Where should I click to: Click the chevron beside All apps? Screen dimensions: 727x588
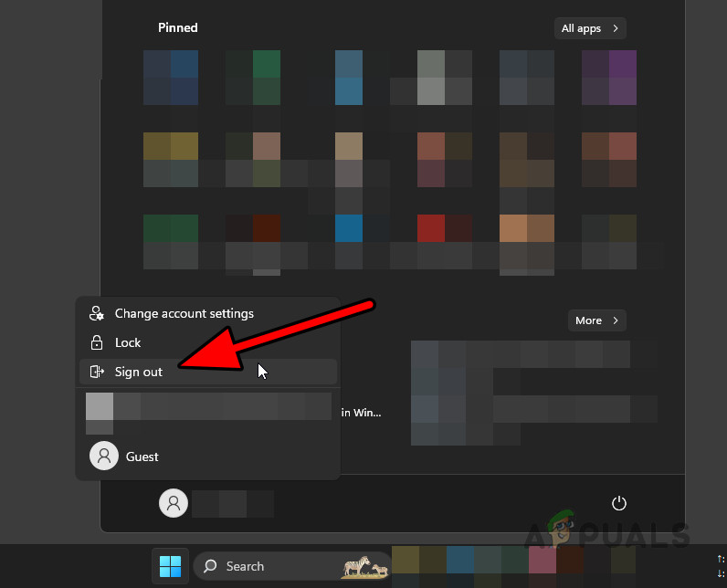click(616, 28)
